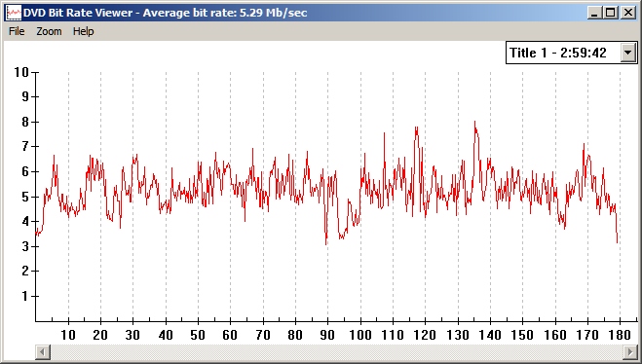This screenshot has height=364, width=642.
Task: Close the DVD Bit Rate Viewer window
Action: (628, 13)
